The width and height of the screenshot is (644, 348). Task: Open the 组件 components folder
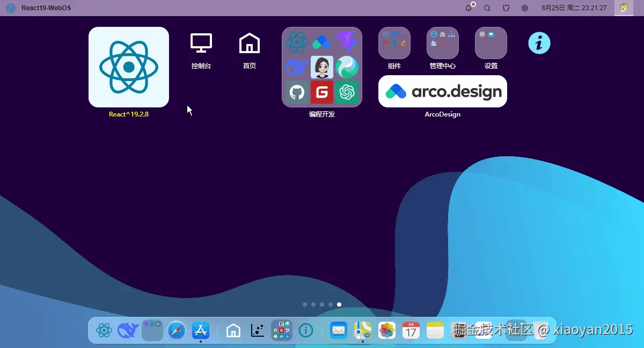(x=394, y=43)
